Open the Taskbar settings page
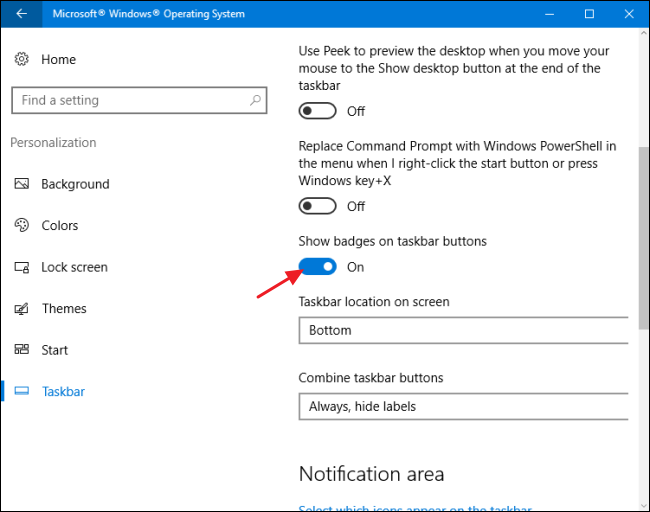 (63, 392)
